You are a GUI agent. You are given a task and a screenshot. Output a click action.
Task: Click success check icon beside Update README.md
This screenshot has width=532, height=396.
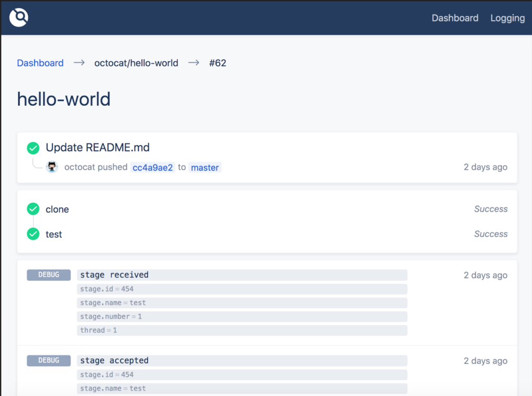tap(33, 148)
